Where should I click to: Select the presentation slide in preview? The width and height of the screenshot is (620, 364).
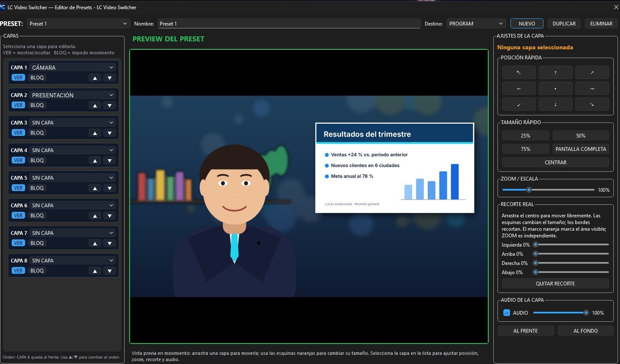coord(395,168)
